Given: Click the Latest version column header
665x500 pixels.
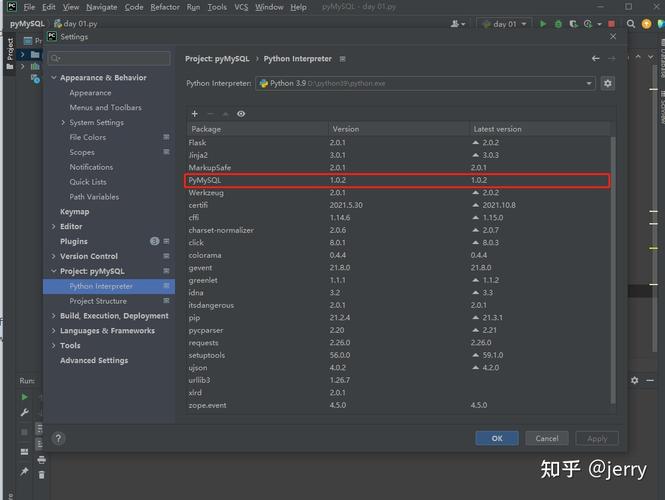Looking at the screenshot, I should 540,129.
